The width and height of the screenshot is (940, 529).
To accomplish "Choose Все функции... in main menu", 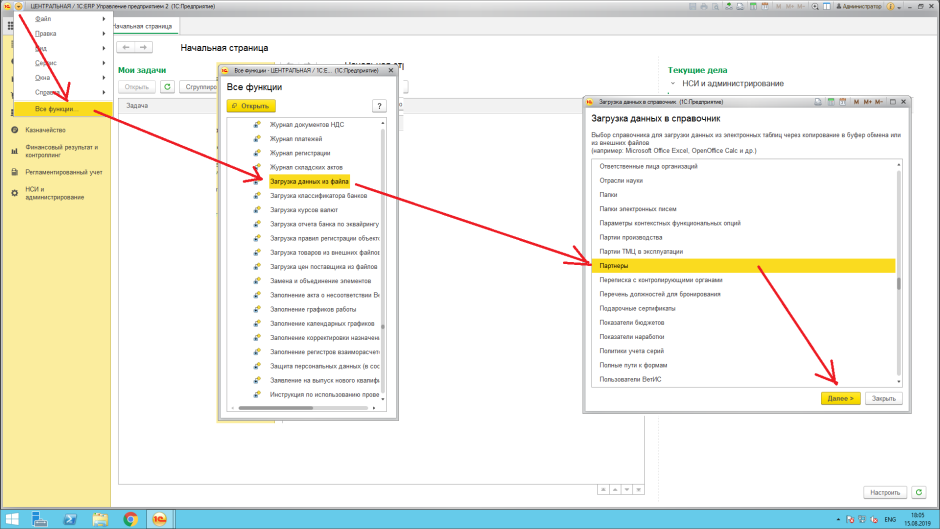I will tap(62, 109).
